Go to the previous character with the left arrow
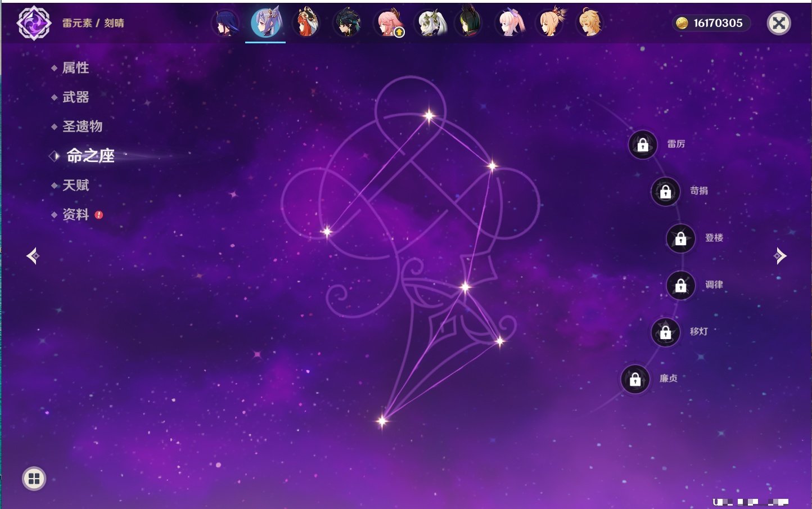 [x=33, y=256]
